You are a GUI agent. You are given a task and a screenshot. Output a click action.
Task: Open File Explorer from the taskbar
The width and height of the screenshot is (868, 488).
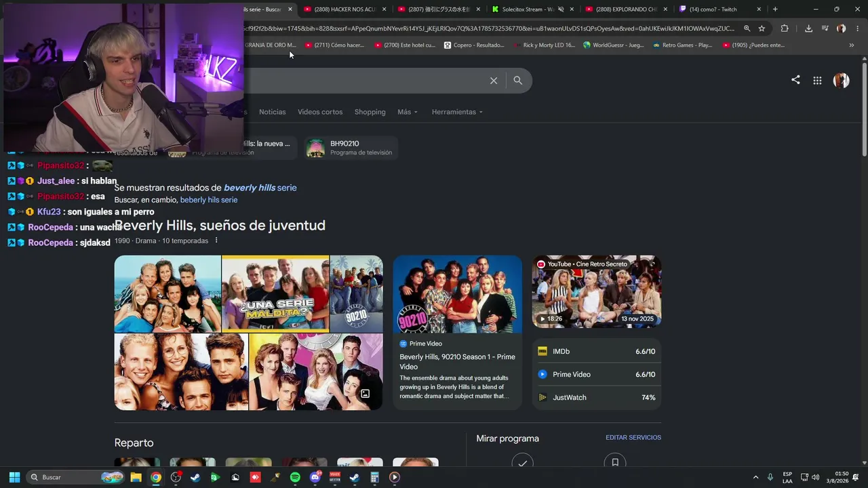point(136,477)
